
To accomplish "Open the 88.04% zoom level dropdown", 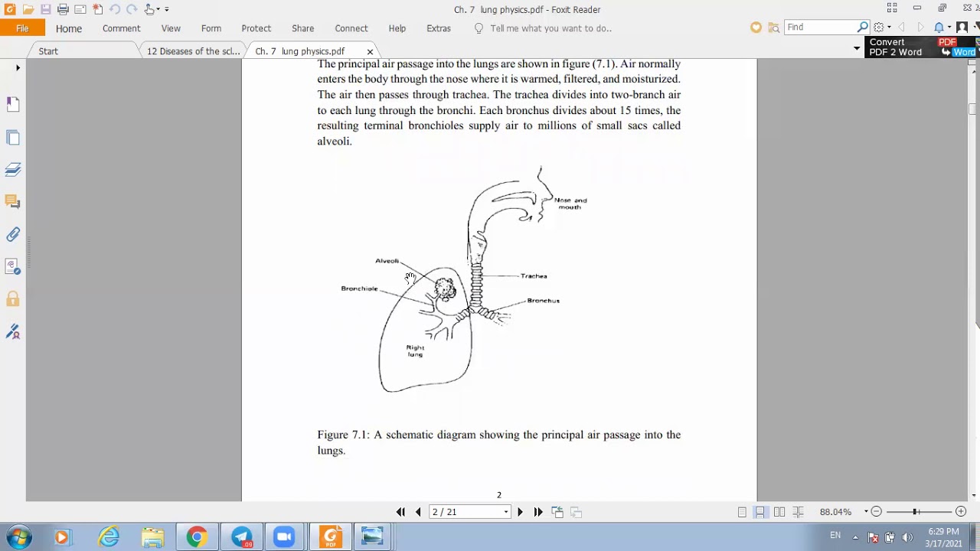I will click(866, 512).
